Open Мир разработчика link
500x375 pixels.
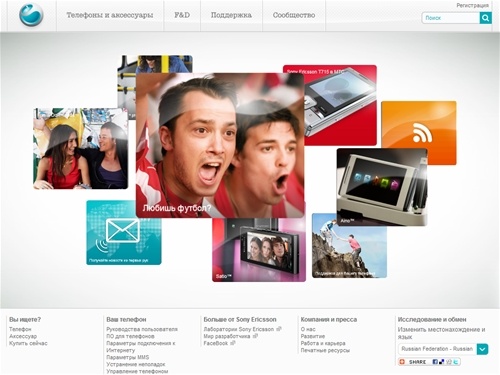pos(227,336)
